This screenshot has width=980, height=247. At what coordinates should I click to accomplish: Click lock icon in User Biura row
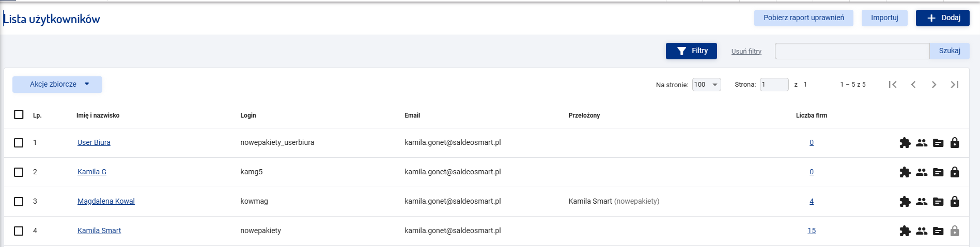point(955,143)
